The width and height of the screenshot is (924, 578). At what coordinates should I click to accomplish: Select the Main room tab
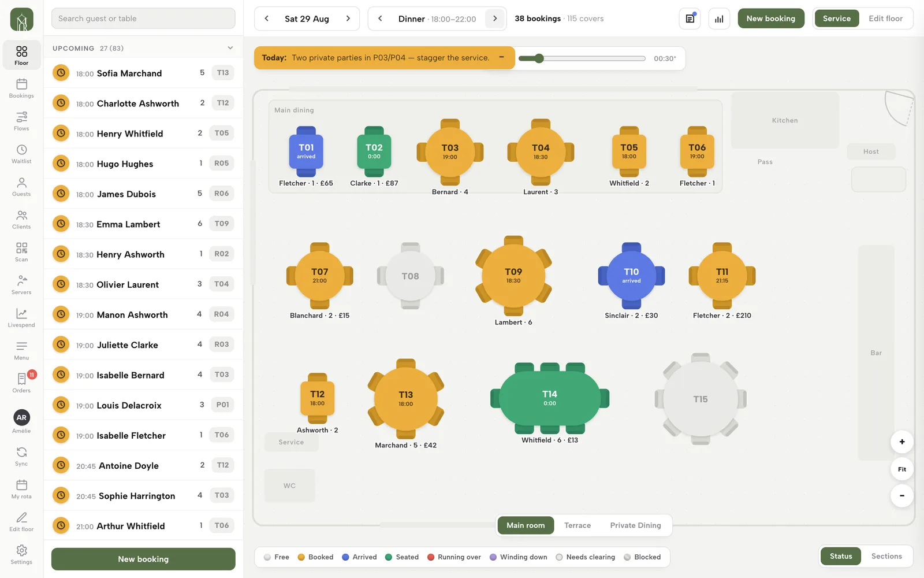(x=526, y=525)
